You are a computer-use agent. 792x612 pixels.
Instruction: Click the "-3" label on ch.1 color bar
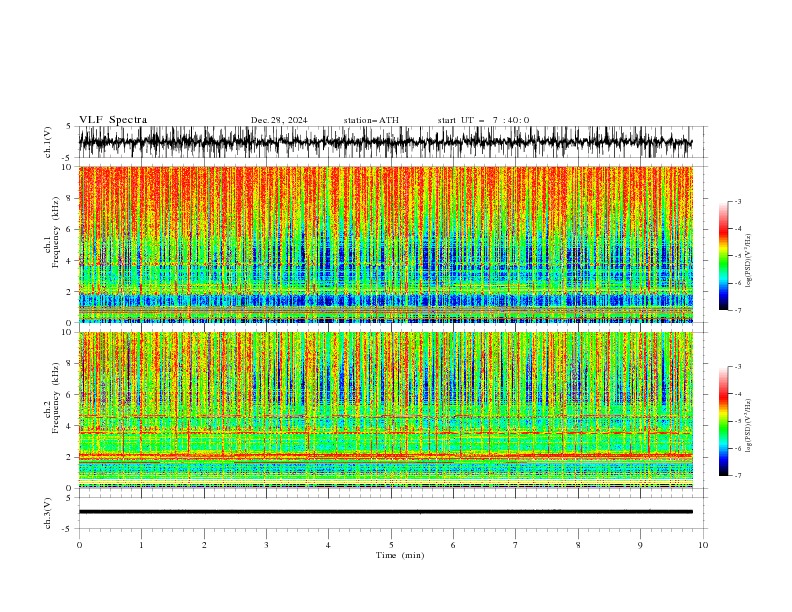tap(737, 201)
